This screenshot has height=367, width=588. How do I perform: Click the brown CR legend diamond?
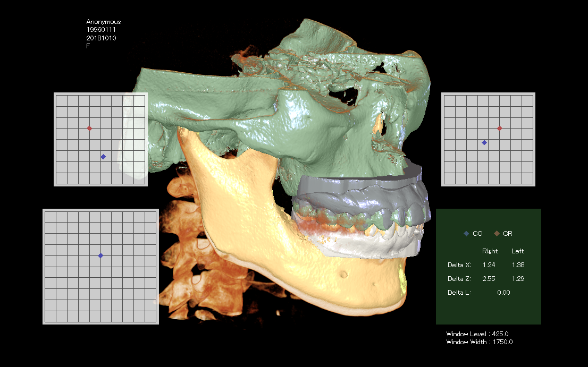497,233
